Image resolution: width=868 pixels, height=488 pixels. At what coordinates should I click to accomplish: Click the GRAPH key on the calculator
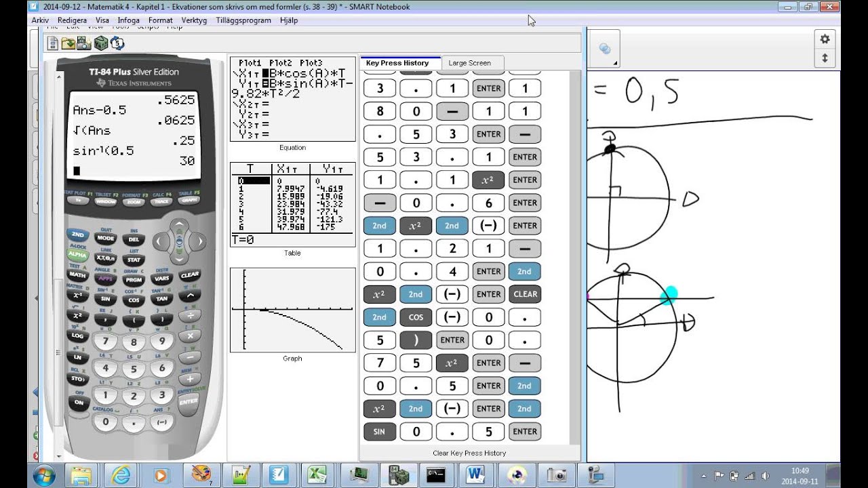(x=189, y=201)
